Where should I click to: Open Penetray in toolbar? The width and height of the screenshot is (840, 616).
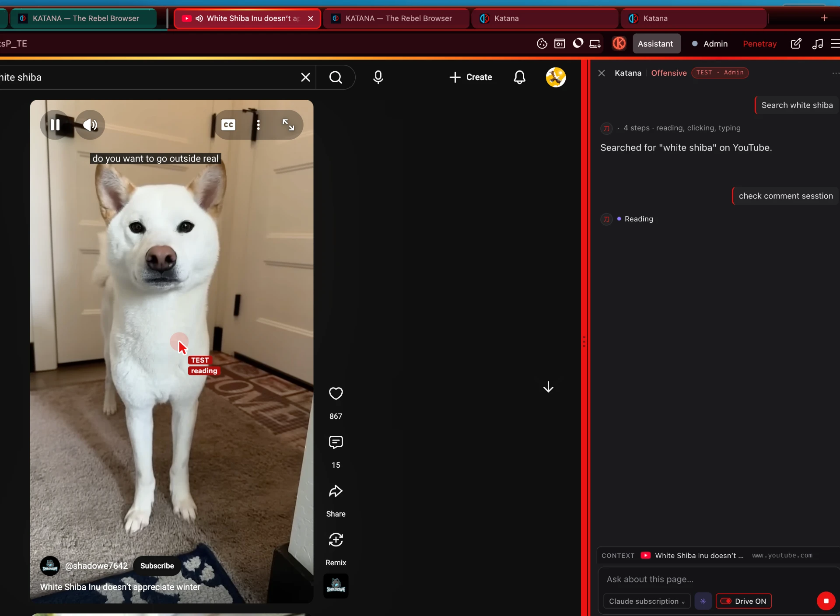[759, 44]
